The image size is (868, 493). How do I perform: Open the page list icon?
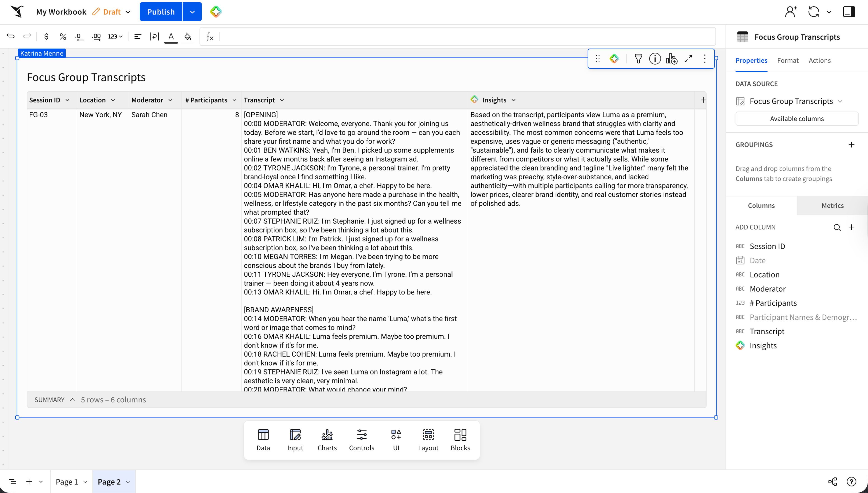[12, 481]
